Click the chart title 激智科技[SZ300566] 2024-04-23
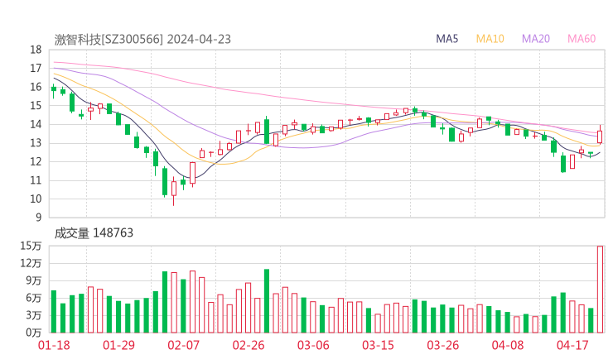The height and width of the screenshot is (364, 613). (142, 40)
